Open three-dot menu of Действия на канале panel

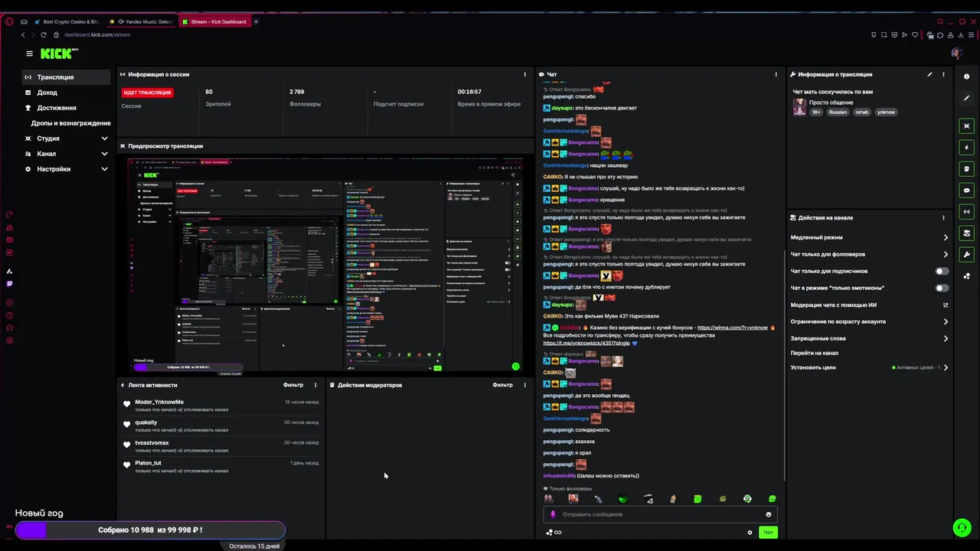[x=943, y=217]
